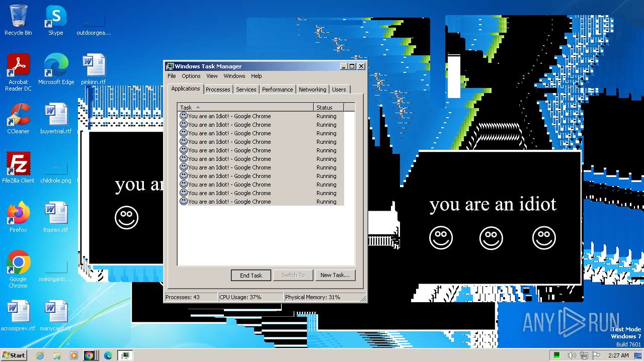Image resolution: width=644 pixels, height=362 pixels.
Task: Open Edge from the taskbar
Action: pyautogui.click(x=108, y=355)
